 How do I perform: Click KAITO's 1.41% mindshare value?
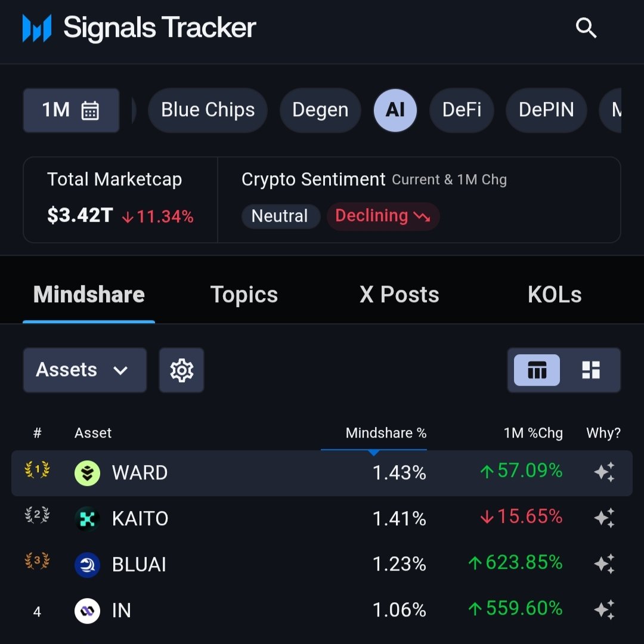399,519
